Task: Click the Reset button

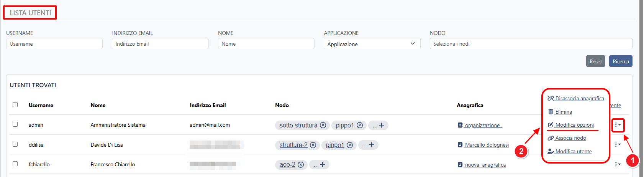Action: coord(595,61)
